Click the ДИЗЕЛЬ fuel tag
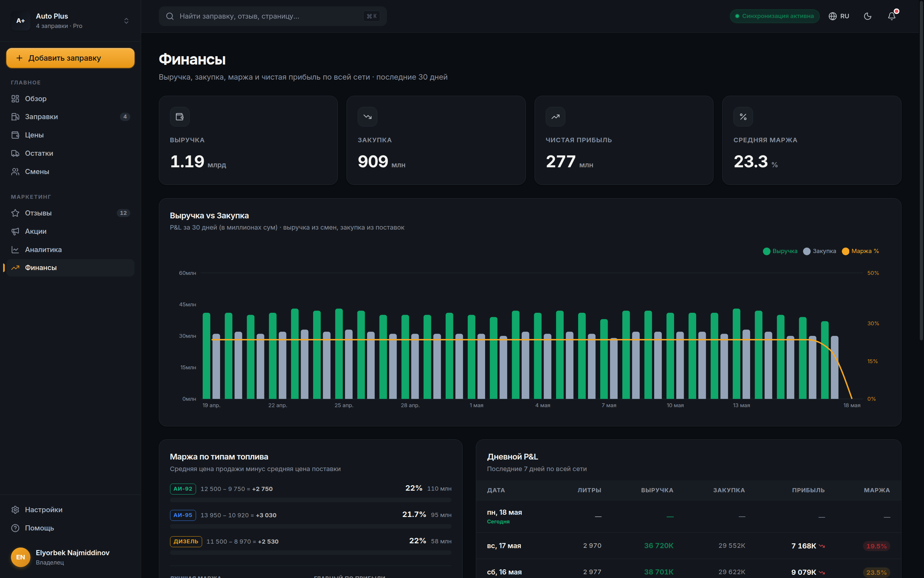 point(186,542)
